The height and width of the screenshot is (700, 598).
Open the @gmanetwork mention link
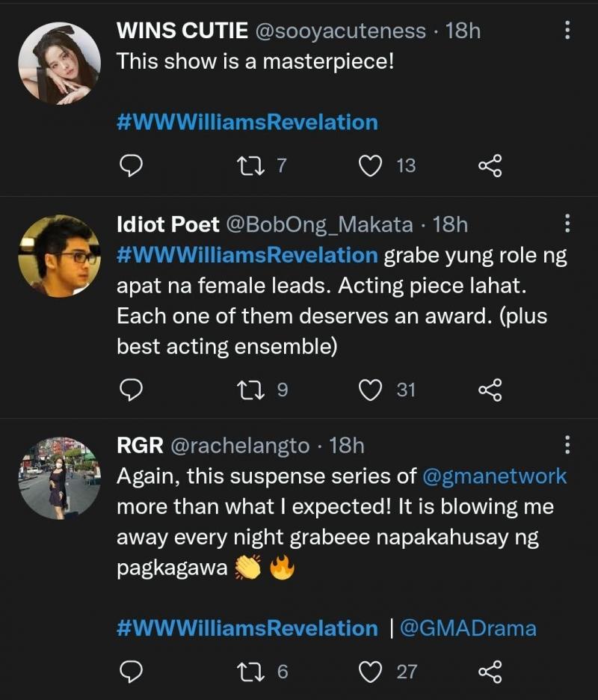tap(494, 476)
